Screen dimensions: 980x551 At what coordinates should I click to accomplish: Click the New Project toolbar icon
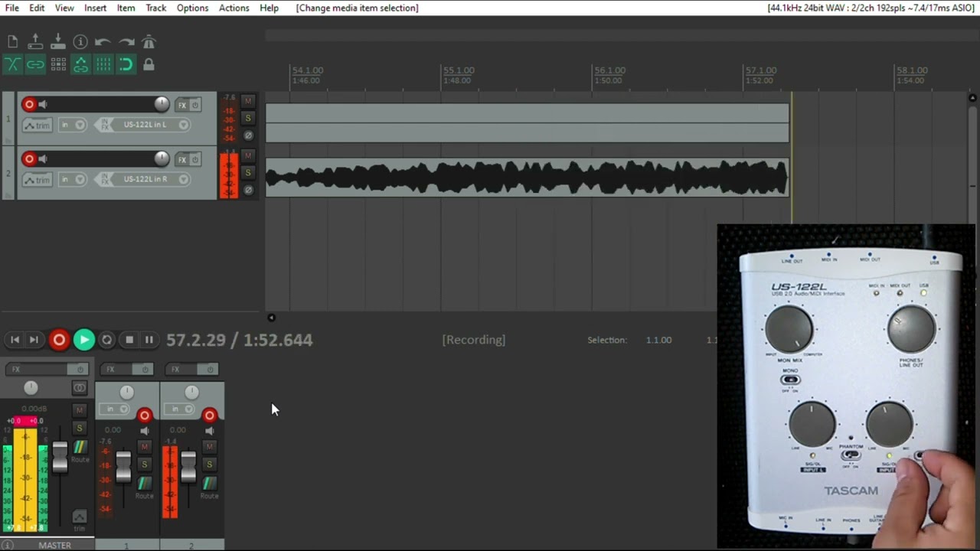click(x=12, y=42)
